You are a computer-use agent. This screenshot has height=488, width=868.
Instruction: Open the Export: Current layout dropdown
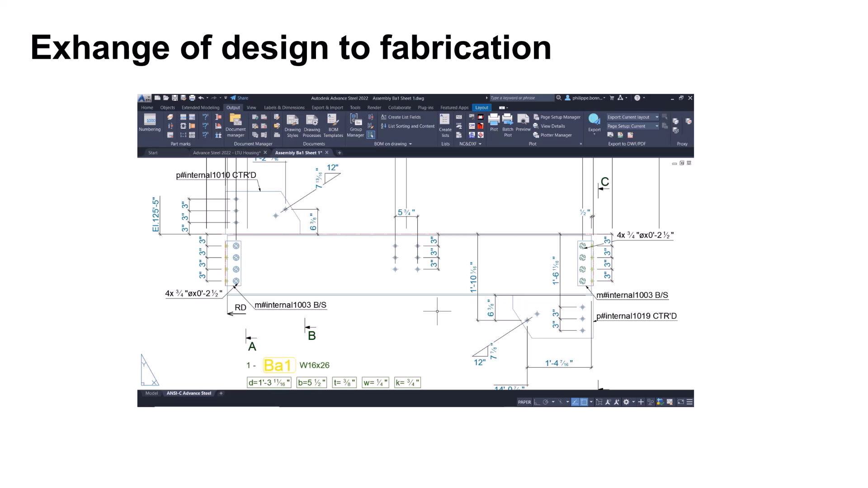click(x=632, y=117)
